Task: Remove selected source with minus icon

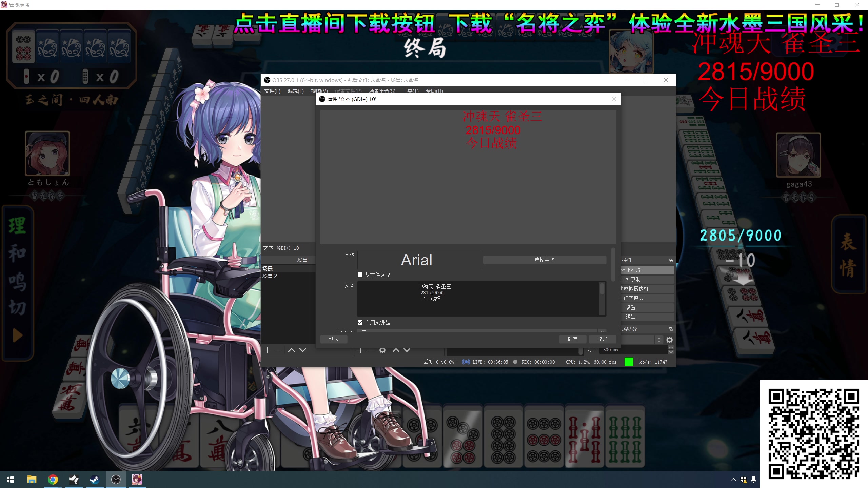Action: (371, 350)
